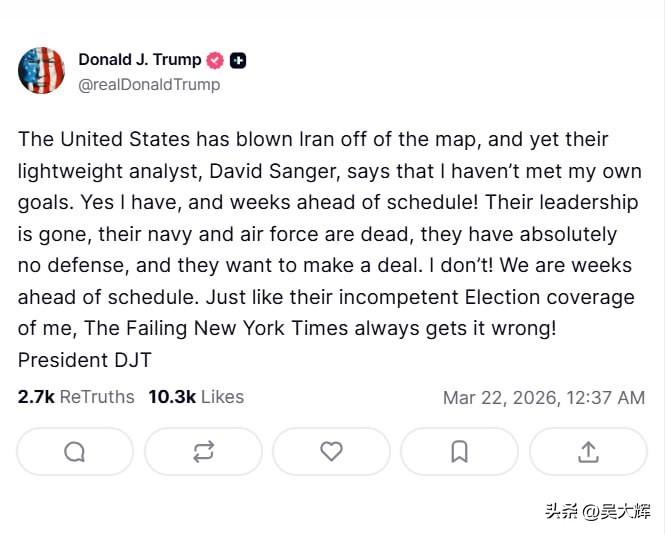View the 2.7k ReTruths list
This screenshot has height=535, width=666.
[x=76, y=397]
